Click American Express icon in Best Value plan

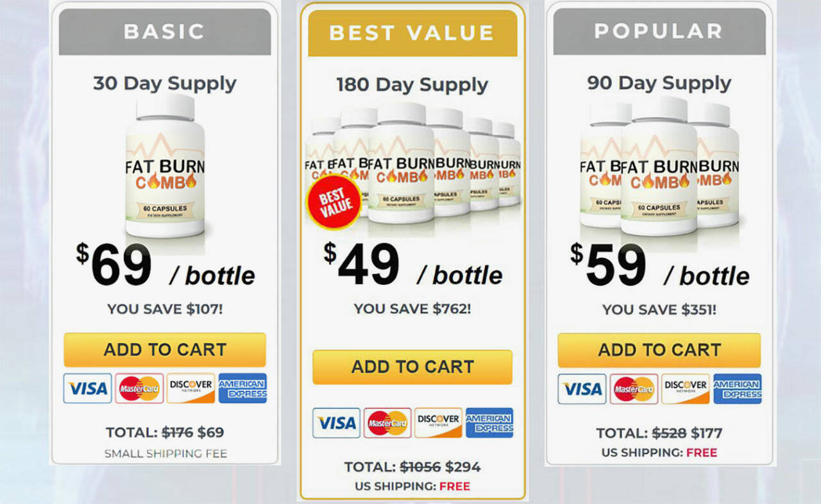[489, 423]
